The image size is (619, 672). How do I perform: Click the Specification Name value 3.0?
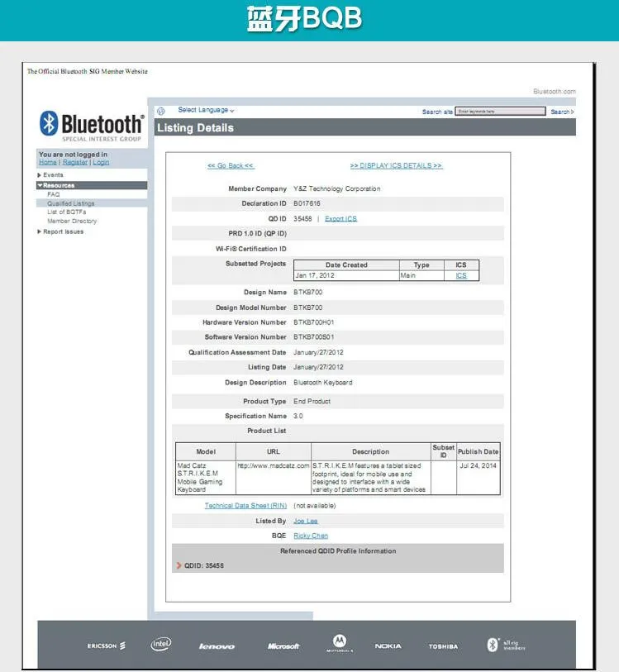point(298,416)
